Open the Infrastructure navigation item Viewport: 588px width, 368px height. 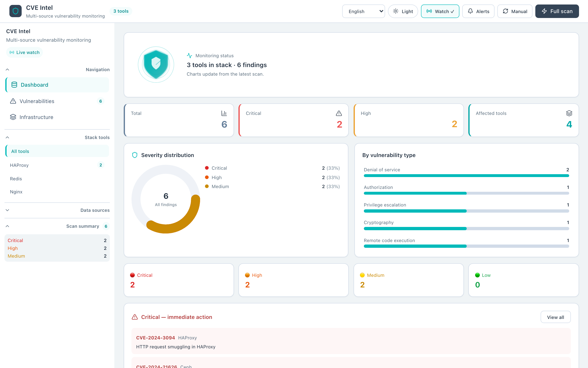[57, 117]
